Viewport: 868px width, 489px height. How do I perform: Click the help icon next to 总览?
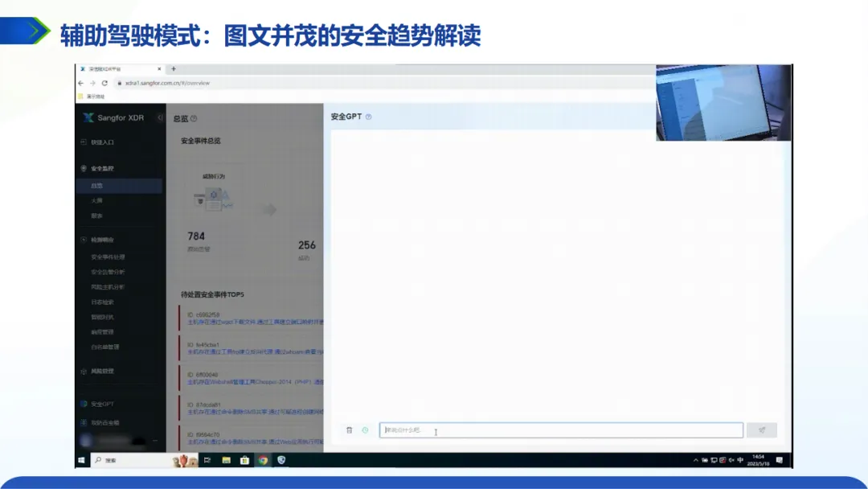pyautogui.click(x=194, y=118)
